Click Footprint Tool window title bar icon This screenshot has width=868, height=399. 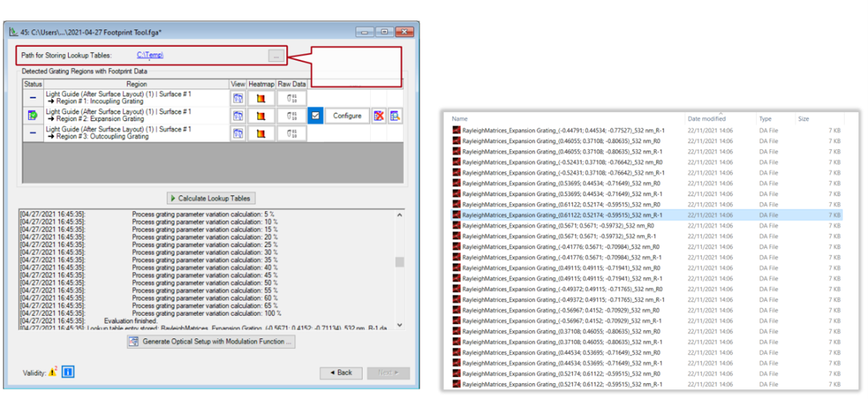point(13,32)
